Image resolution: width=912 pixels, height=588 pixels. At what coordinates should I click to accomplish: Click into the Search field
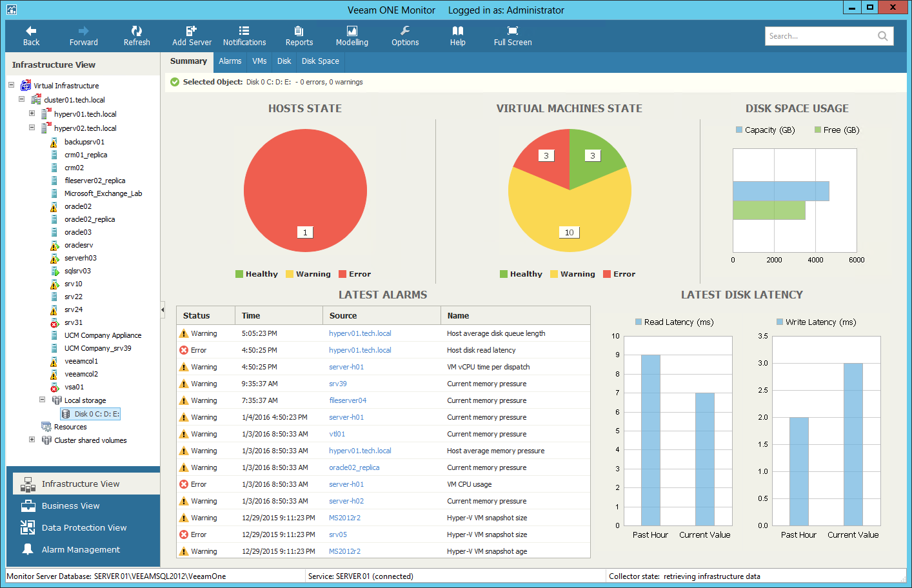click(820, 36)
